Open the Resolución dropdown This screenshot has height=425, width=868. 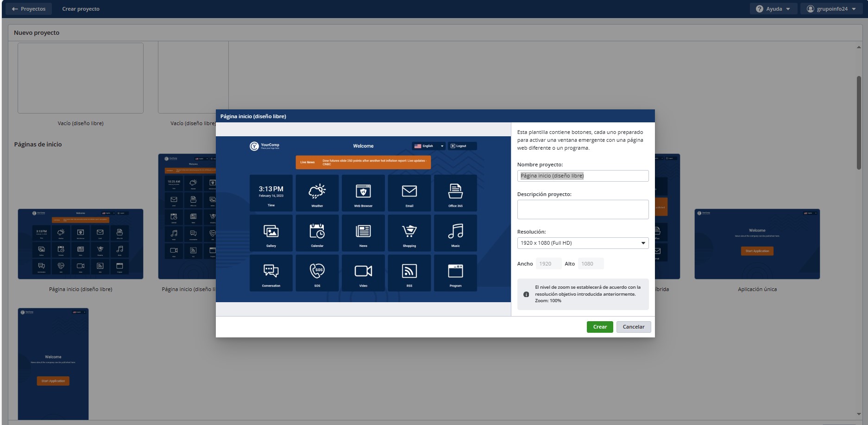click(x=583, y=243)
